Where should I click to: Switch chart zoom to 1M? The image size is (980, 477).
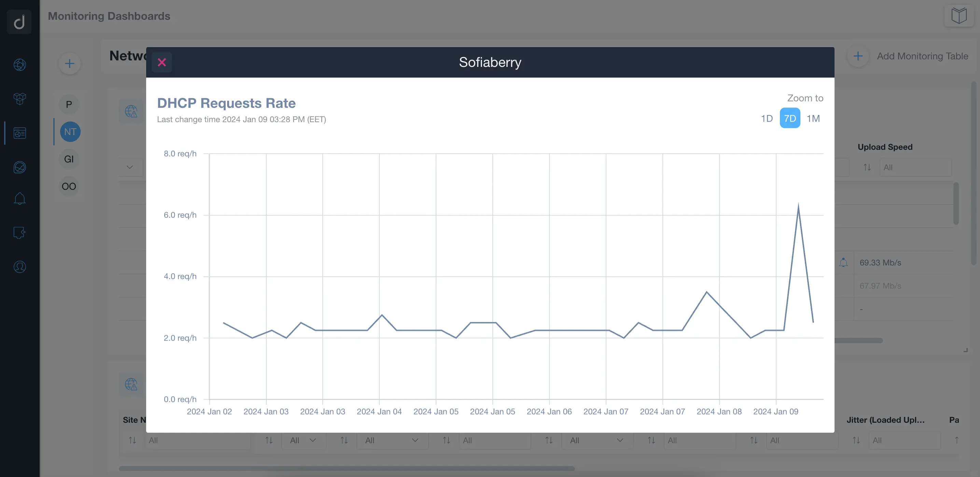[x=813, y=118]
